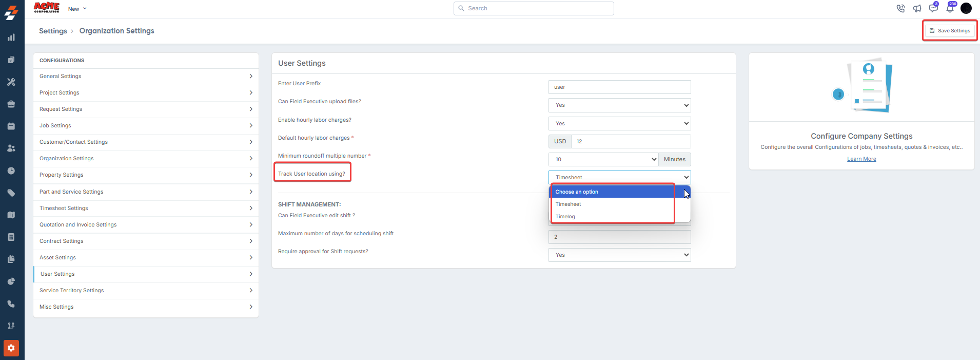Screen dimensions: 980x360
Task: Open the Require approval for Shift requests dropdown
Action: pyautogui.click(x=620, y=255)
